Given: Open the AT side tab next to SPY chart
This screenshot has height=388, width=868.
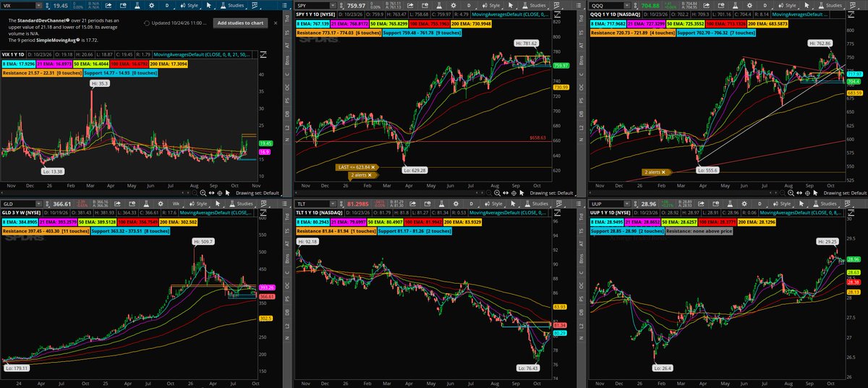Looking at the screenshot, I should coord(582,46).
